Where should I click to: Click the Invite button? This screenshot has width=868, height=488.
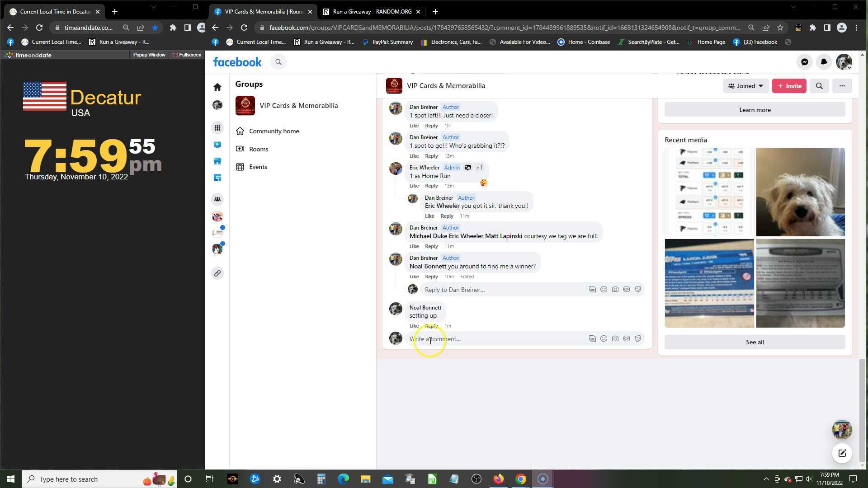(789, 86)
